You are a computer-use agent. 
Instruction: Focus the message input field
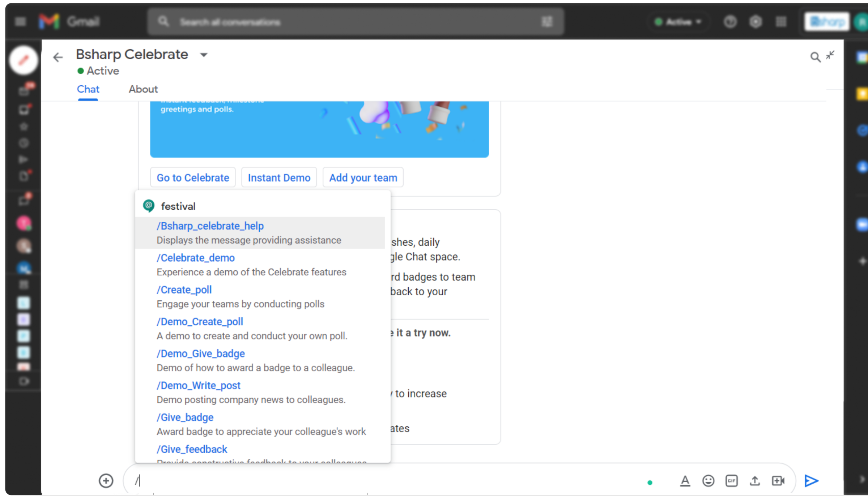click(x=383, y=481)
